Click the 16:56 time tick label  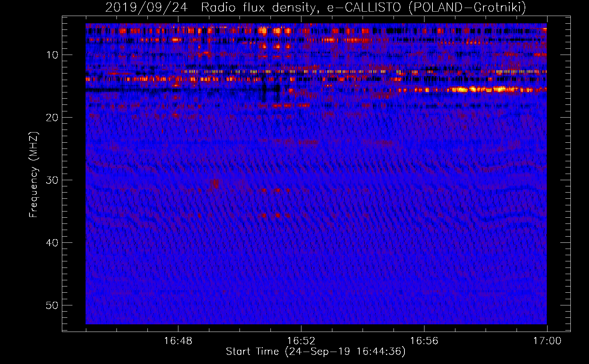[x=424, y=341]
